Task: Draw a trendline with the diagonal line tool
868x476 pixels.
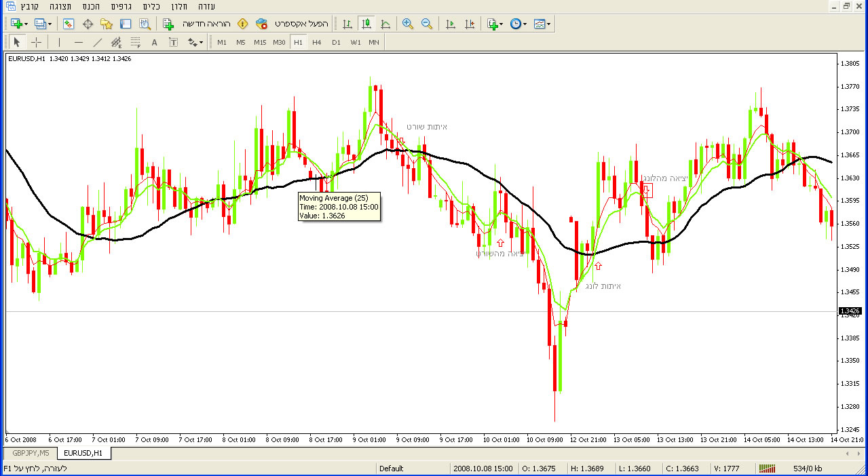Action: (x=98, y=42)
